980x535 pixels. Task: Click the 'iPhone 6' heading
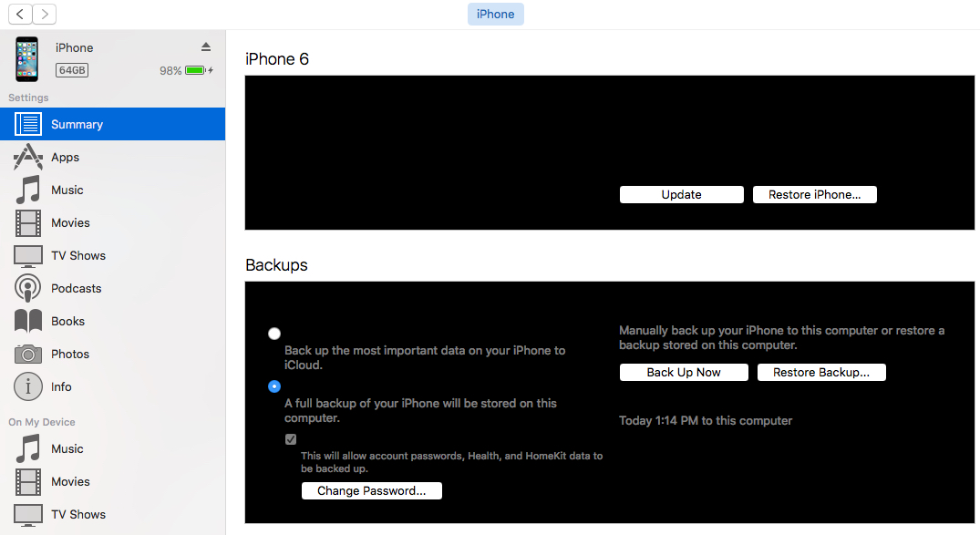277,58
